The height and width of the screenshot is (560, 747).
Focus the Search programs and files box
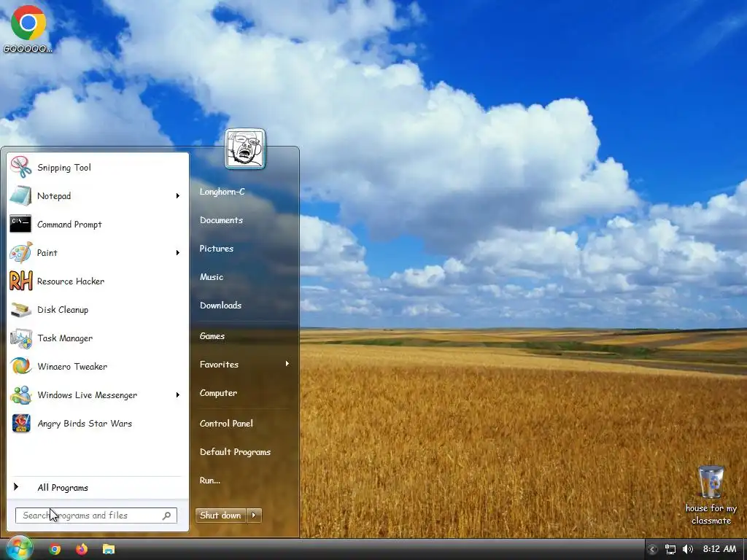[x=96, y=516]
